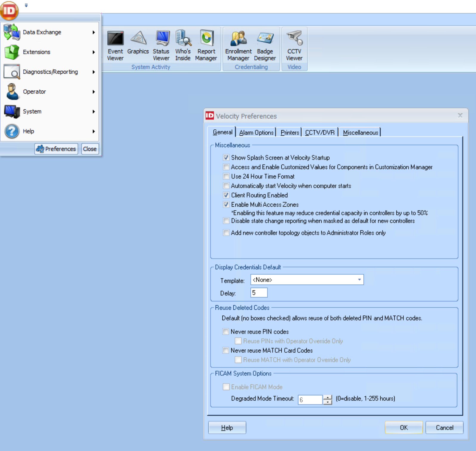The image size is (476, 451).
Task: Open the Badge Designer
Action: [265, 46]
